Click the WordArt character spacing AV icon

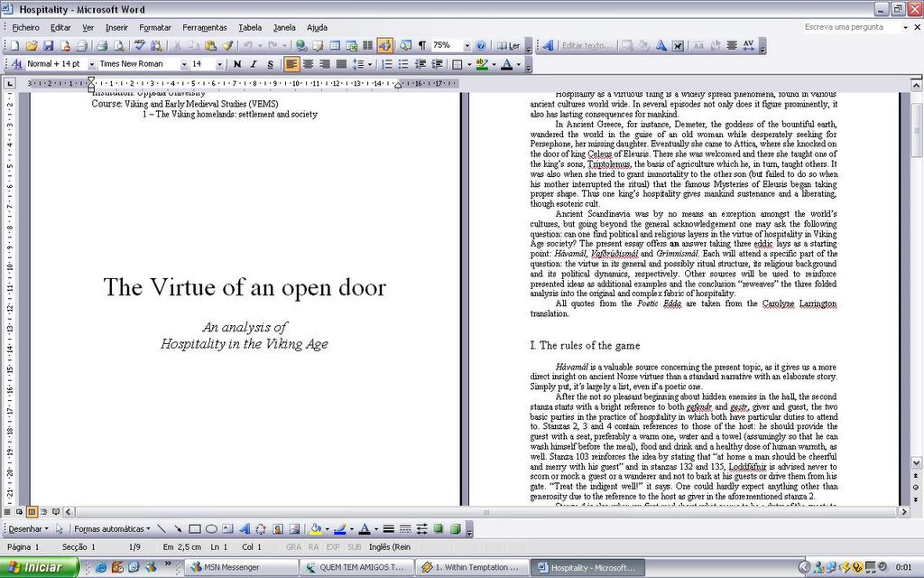(x=748, y=45)
